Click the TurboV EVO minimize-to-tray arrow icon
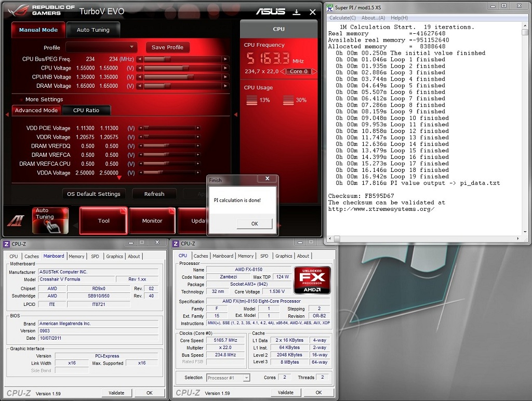 (297, 12)
